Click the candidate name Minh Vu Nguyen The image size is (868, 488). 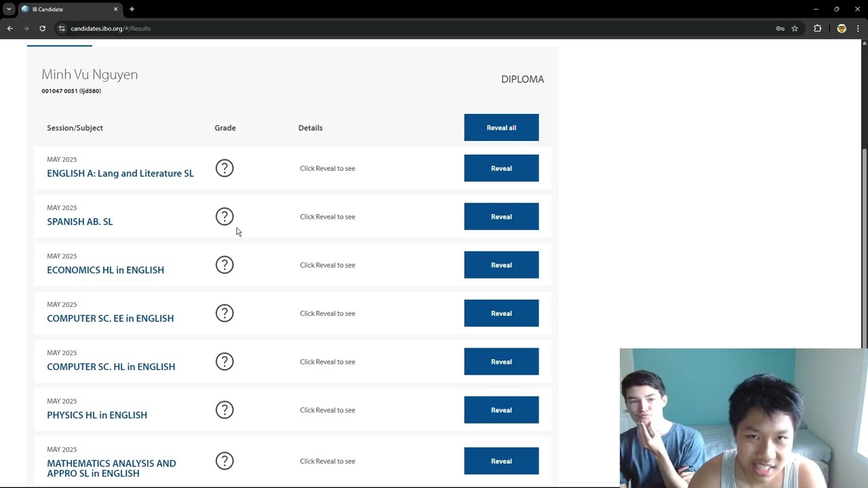point(90,75)
